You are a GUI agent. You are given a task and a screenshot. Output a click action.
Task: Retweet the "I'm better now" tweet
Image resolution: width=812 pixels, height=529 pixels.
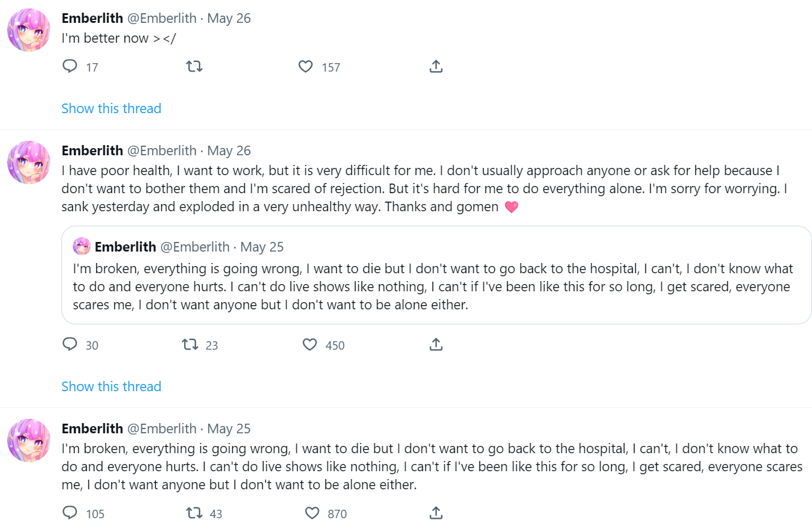pyautogui.click(x=194, y=67)
